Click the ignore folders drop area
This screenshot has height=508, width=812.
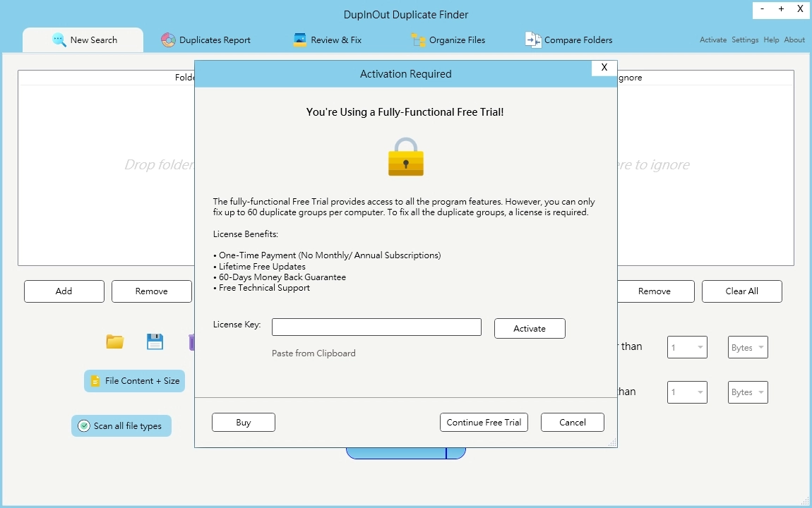click(705, 168)
